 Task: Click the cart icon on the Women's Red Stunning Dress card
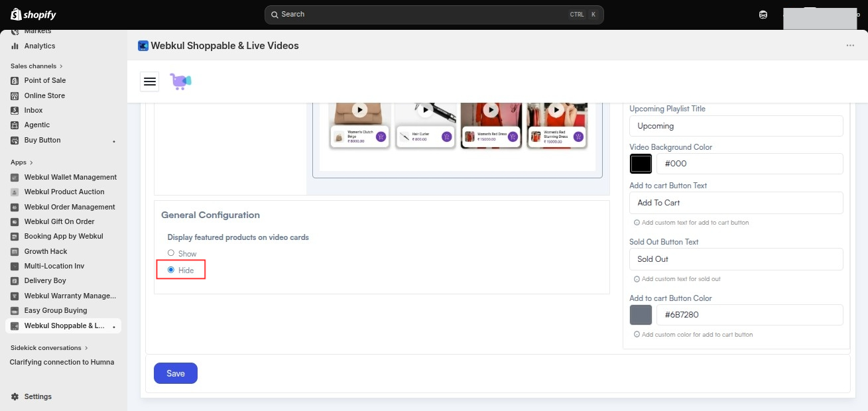[x=578, y=137]
